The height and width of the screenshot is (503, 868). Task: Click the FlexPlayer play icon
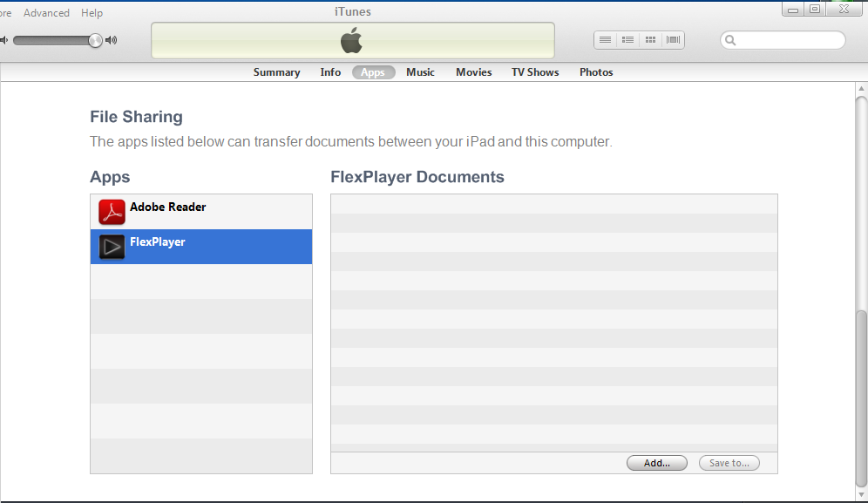(x=112, y=247)
